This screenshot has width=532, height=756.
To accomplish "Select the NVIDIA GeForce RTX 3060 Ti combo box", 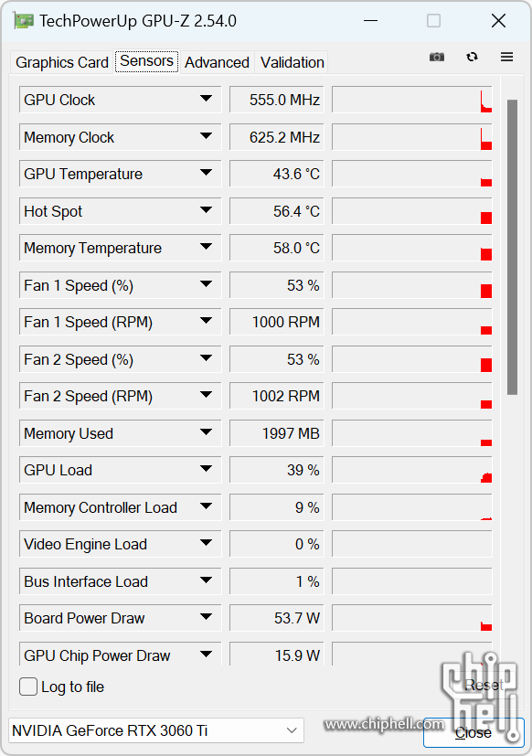I will [x=156, y=730].
